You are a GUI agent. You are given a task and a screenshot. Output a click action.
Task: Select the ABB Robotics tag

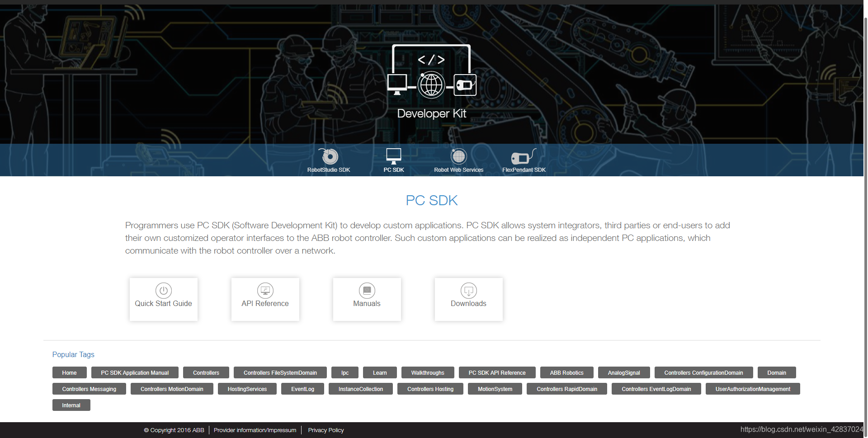[566, 372]
